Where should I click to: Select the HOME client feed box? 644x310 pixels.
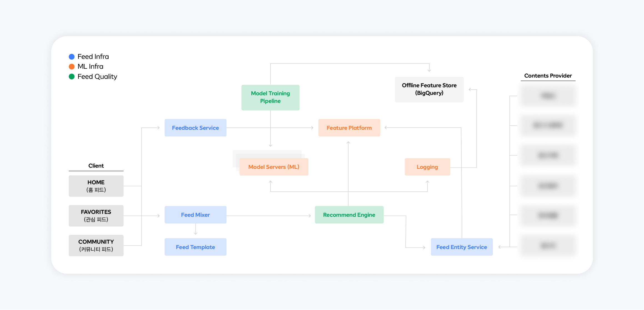96,186
